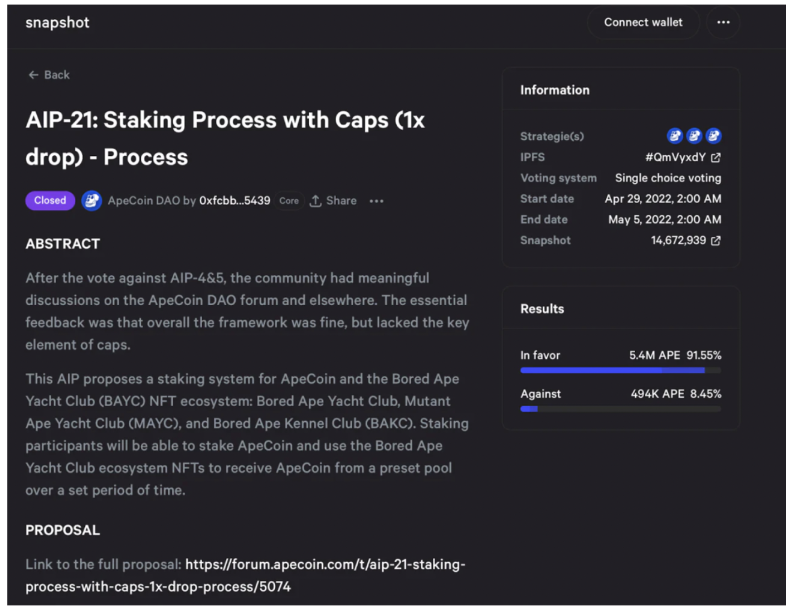Go back using the Back arrow
The image size is (791, 608).
pyautogui.click(x=33, y=75)
